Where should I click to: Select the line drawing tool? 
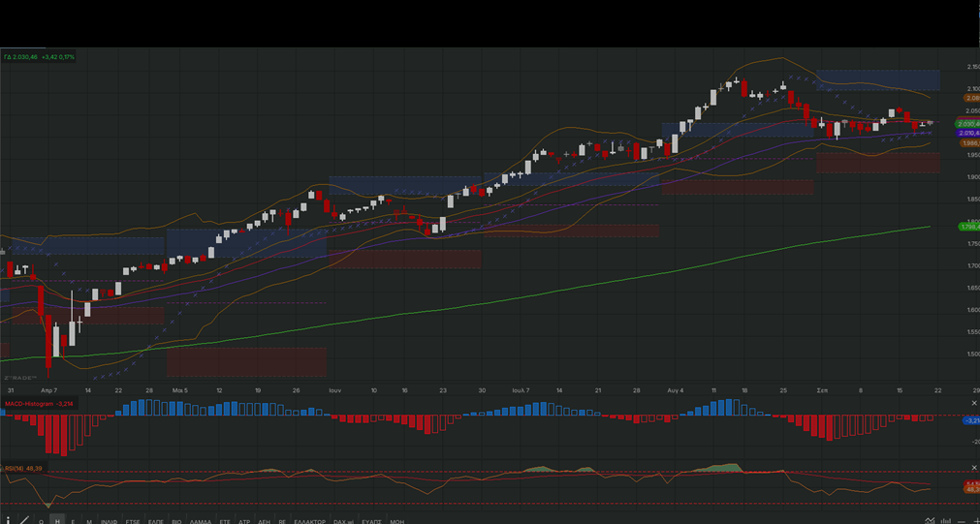(24, 519)
